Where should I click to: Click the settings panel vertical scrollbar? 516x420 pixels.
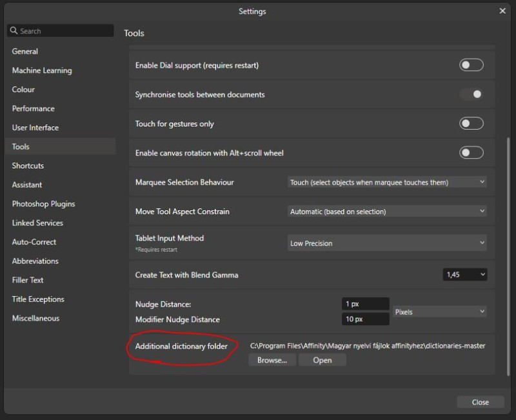[508, 257]
